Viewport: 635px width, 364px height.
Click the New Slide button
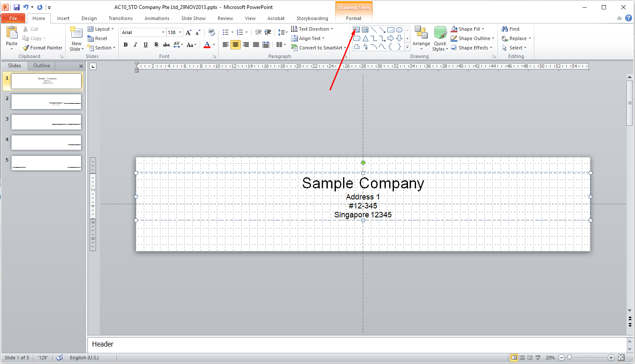pos(76,38)
